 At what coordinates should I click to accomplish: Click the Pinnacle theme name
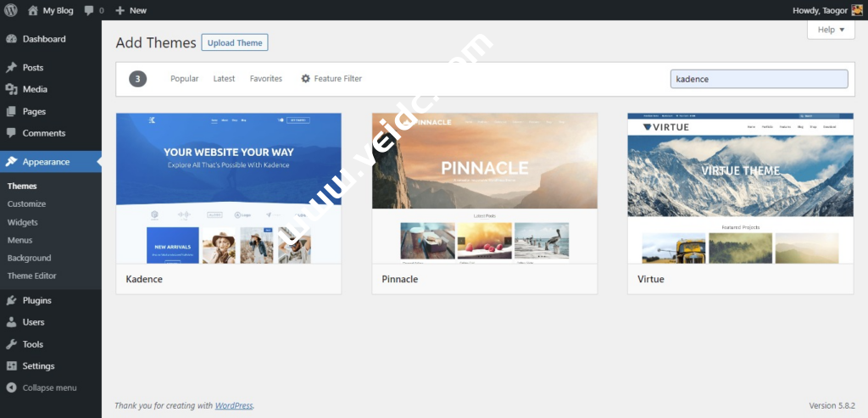pyautogui.click(x=400, y=279)
